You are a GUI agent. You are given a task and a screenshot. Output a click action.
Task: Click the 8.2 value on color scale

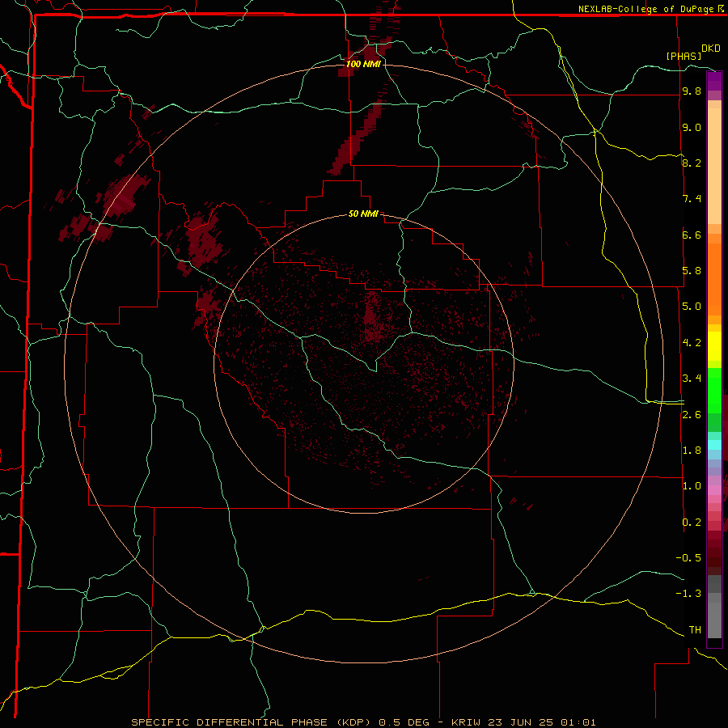click(692, 163)
